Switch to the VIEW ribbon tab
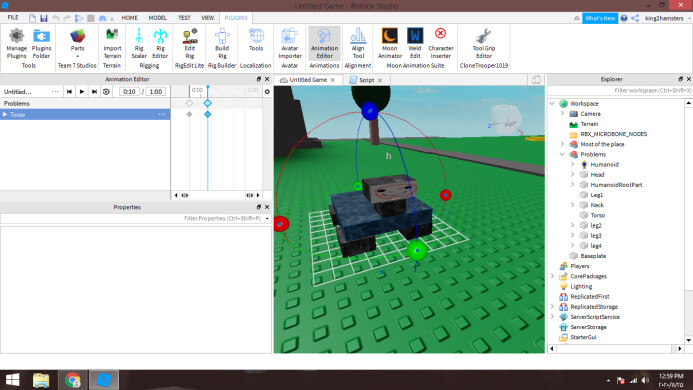693x390 pixels. click(207, 18)
